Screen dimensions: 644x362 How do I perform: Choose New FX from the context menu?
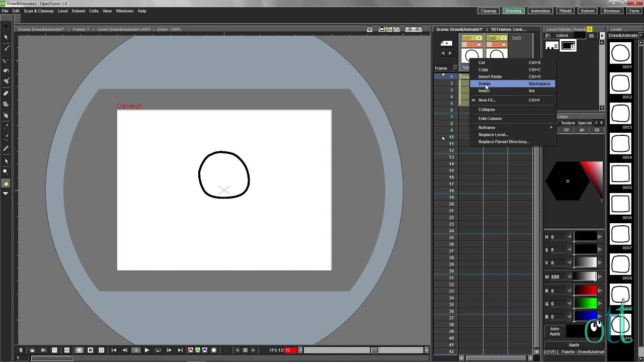(x=513, y=100)
